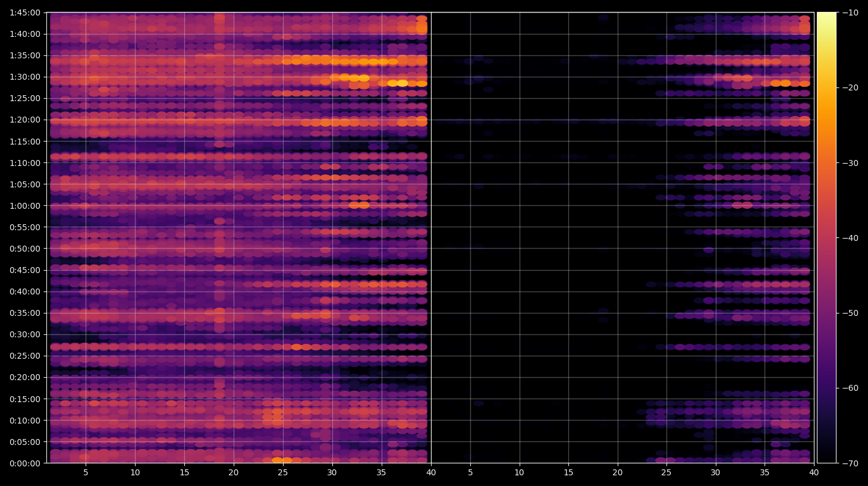Click the 0:05:00 time axis label

25,442
